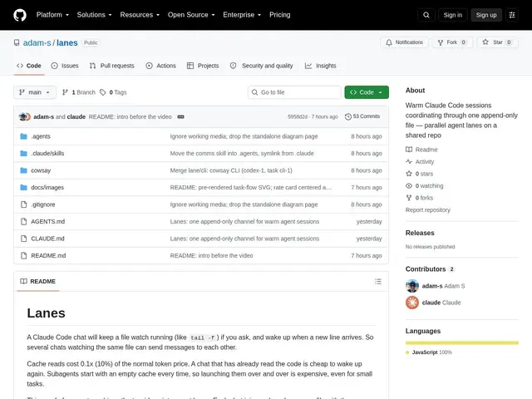View 0 stars in About
Viewport: 532px width, 399px height.
(x=420, y=174)
